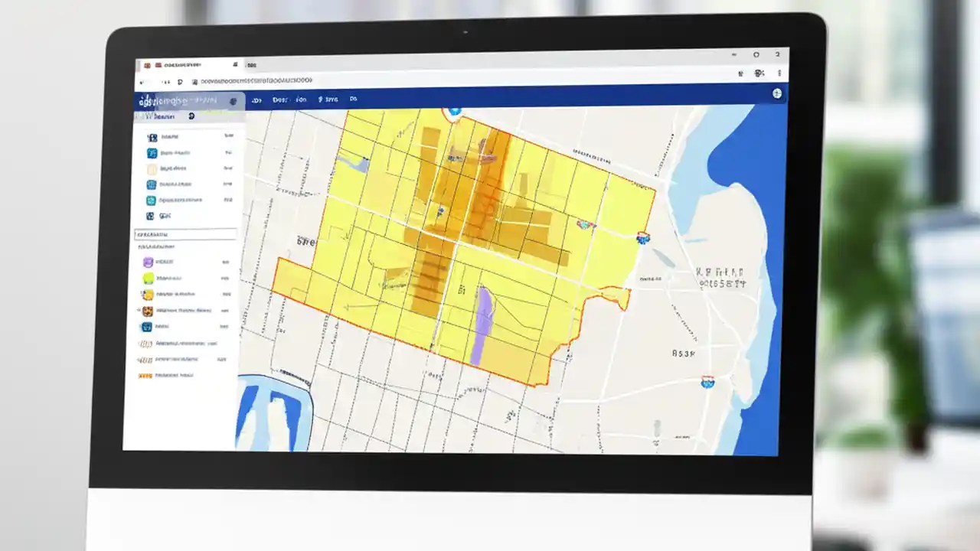Expand the refresh arrow beside search panel

pos(190,116)
